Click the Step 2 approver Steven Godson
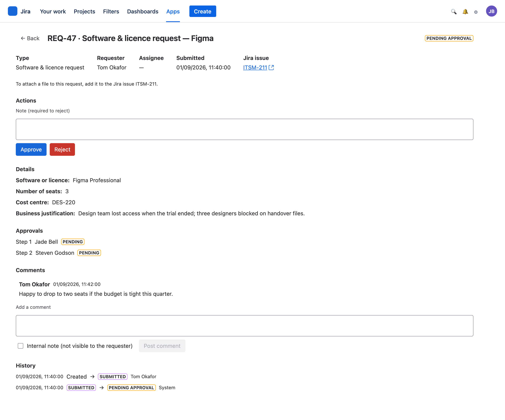Image resolution: width=505 pixels, height=420 pixels. click(x=55, y=253)
